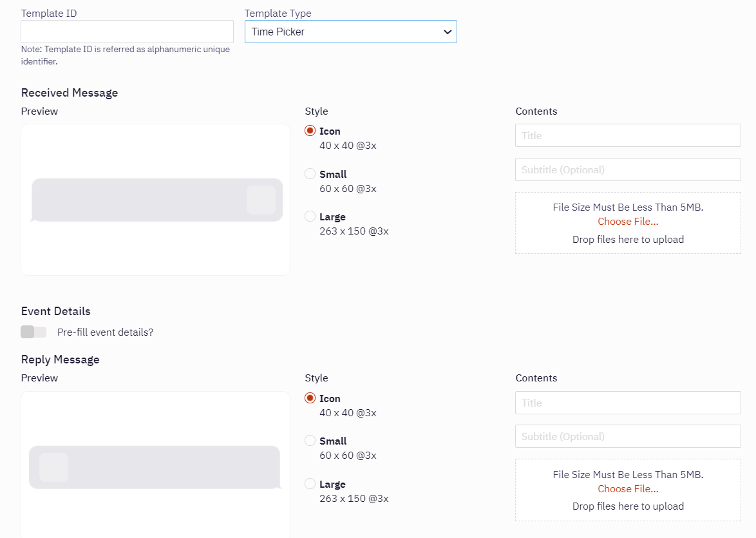Click Reply Message Subtitle field
756x538 pixels.
click(628, 436)
